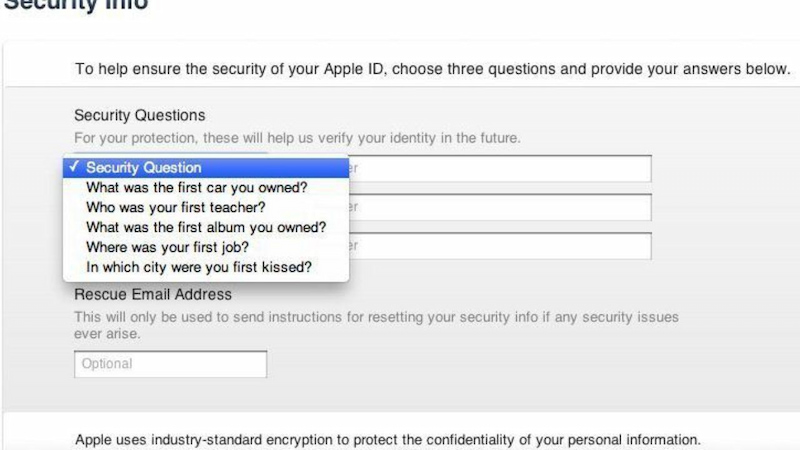
Task: Choose "Where was your first job?" option
Action: click(167, 247)
